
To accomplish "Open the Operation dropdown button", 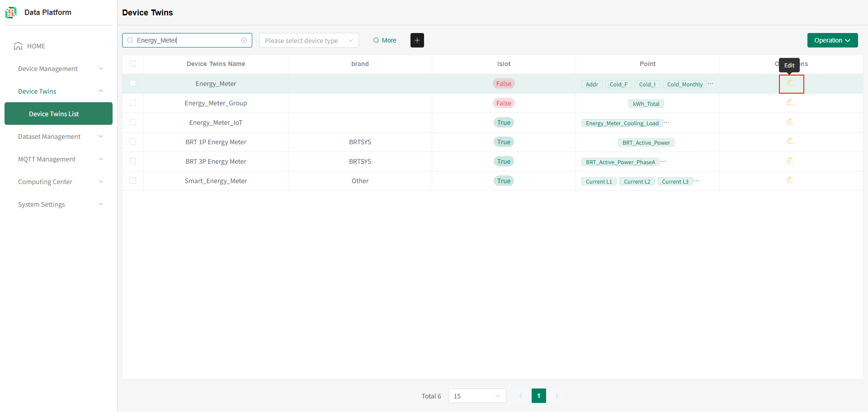I will coord(832,40).
